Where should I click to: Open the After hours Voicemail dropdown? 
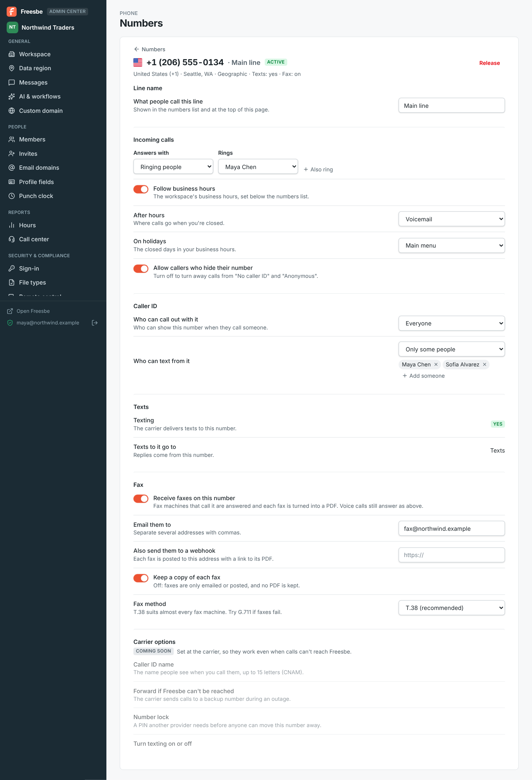point(452,219)
